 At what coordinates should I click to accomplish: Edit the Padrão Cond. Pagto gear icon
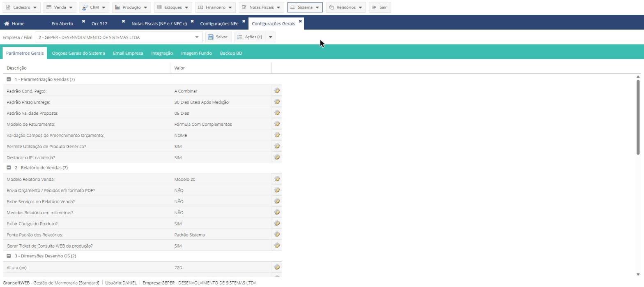tap(277, 90)
